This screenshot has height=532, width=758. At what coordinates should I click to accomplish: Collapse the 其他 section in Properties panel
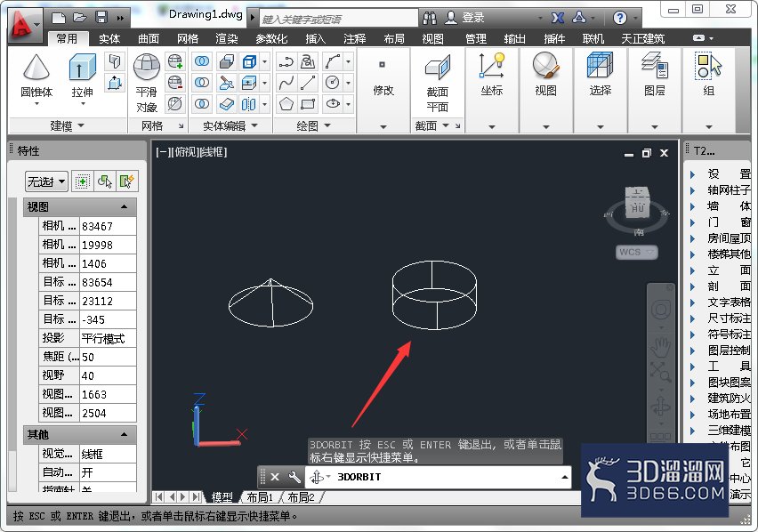(124, 434)
